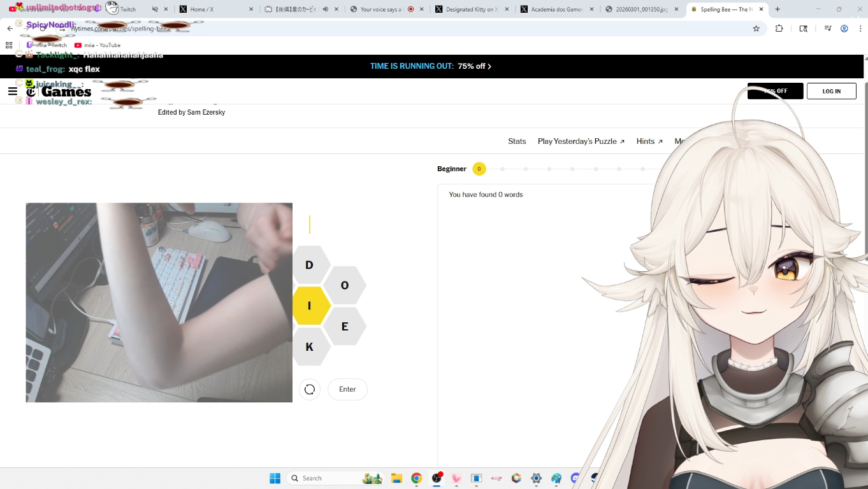Select the letter D hexagon
This screenshot has height=489, width=868.
coord(309,265)
